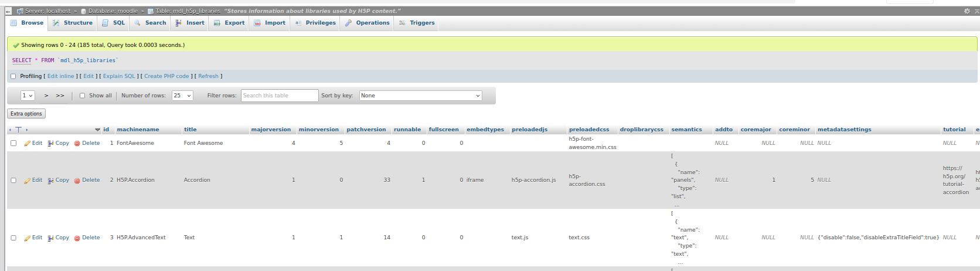The height and width of the screenshot is (271, 980).
Task: Check the Show all checkbox
Action: tap(82, 96)
